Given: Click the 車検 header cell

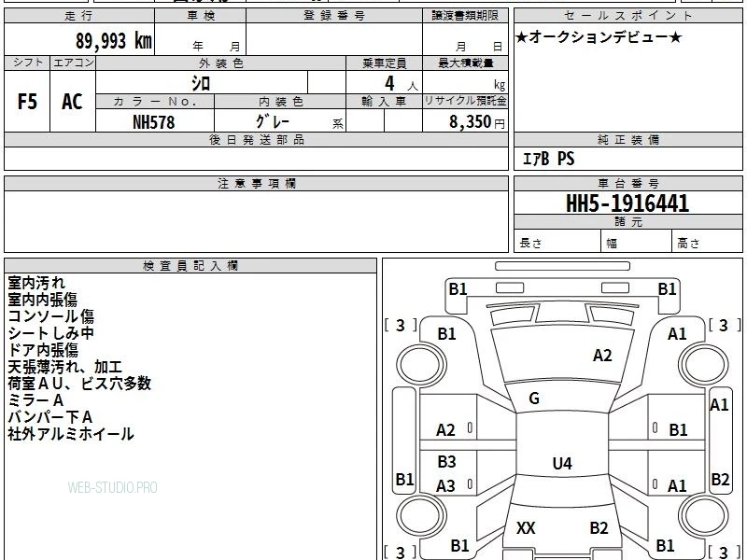Looking at the screenshot, I should pyautogui.click(x=201, y=16).
